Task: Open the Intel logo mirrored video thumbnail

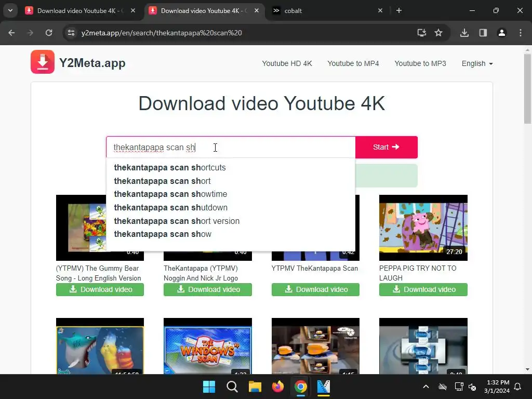Action: [x=423, y=346]
